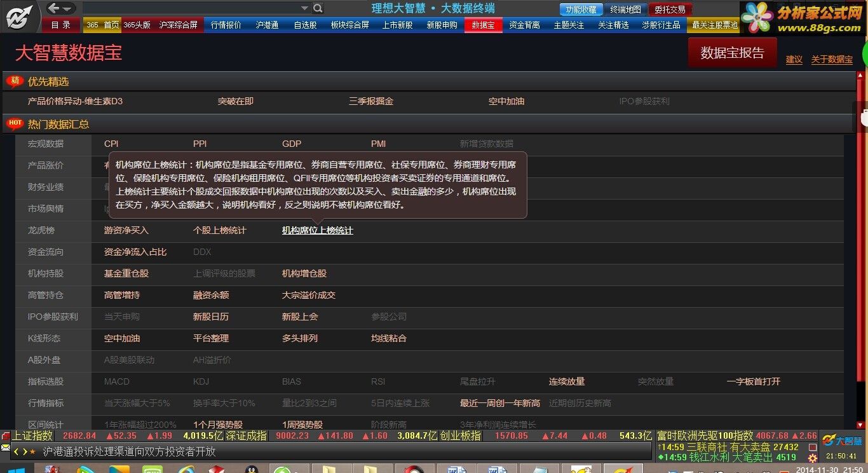The width and height of the screenshot is (868, 473).
Task: Click the 上证指数 ticker label
Action: pos(32,435)
